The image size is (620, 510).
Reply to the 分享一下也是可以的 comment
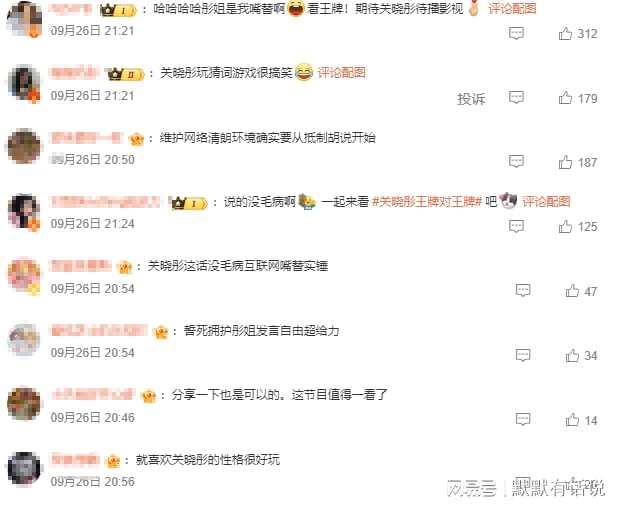point(523,419)
